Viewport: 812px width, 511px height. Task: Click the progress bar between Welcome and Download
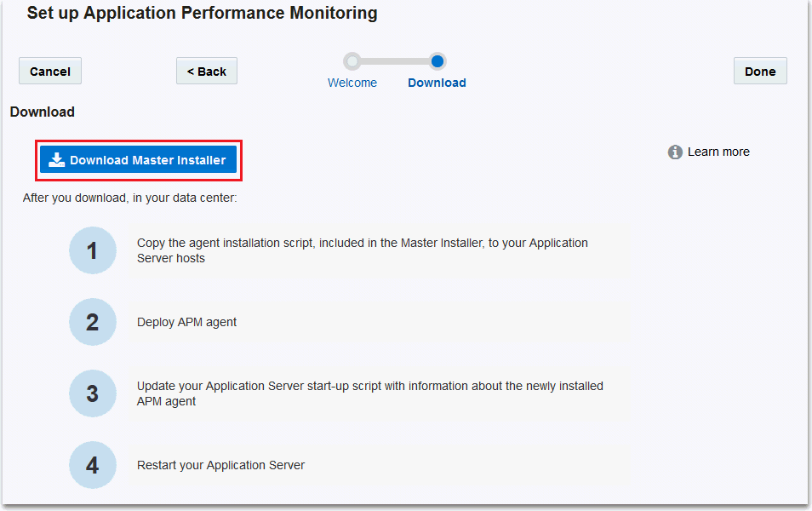tap(395, 61)
